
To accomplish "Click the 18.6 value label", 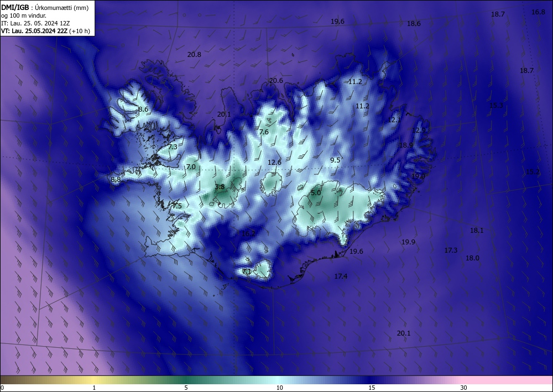I will pyautogui.click(x=414, y=24).
